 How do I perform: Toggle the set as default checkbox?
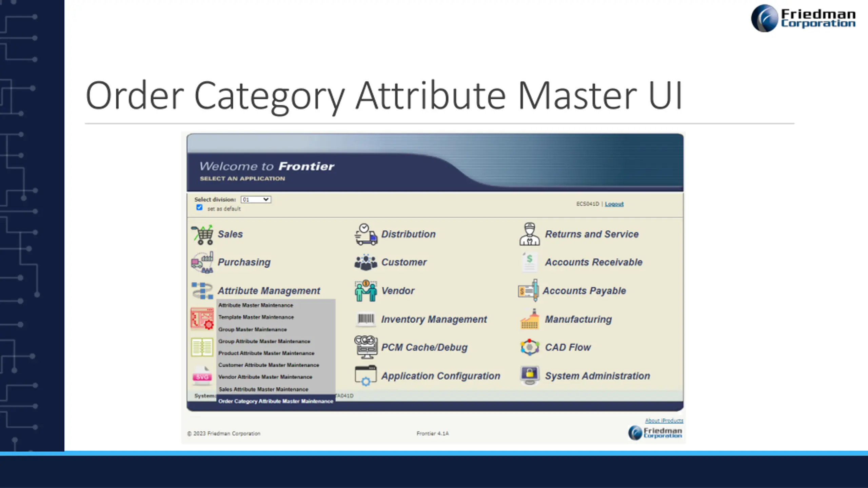pos(199,207)
